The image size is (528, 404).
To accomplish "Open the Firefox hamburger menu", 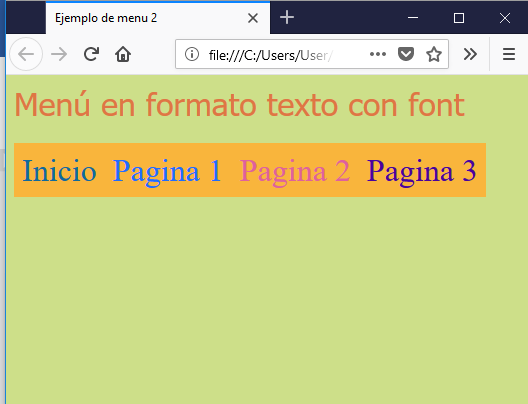I will (x=509, y=54).
